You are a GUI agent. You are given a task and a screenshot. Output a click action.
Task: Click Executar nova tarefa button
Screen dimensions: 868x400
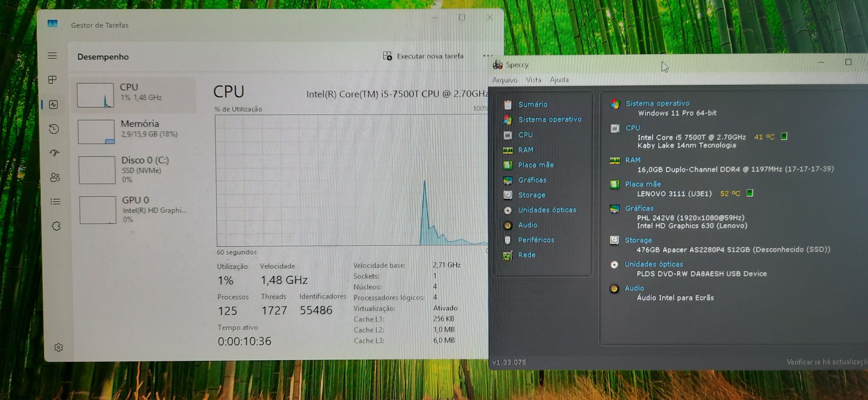coord(423,56)
